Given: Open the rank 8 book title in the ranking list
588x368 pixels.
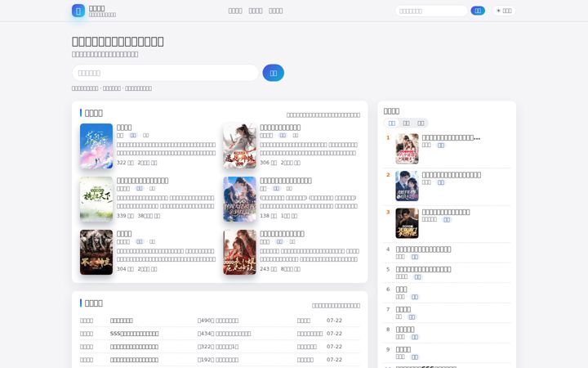Looking at the screenshot, I should coord(405,330).
